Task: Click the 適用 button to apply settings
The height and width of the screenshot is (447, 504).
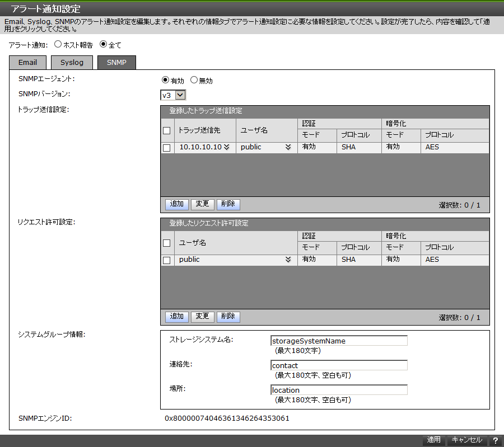Action: pyautogui.click(x=433, y=440)
